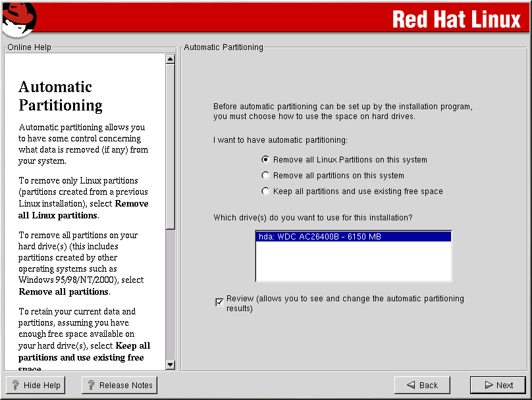Screen dimensions: 532x400
Task: Uncheck the Review partitioning results checkbox
Action: click(219, 303)
